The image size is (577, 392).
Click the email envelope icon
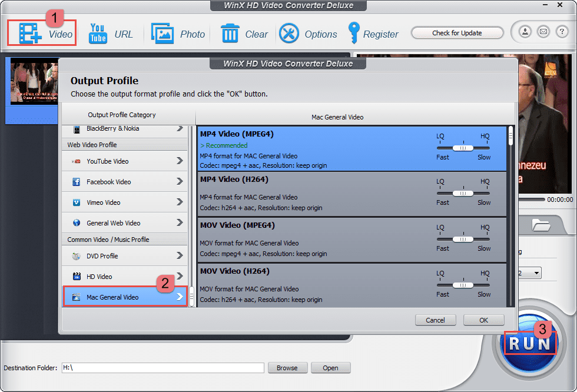(543, 32)
